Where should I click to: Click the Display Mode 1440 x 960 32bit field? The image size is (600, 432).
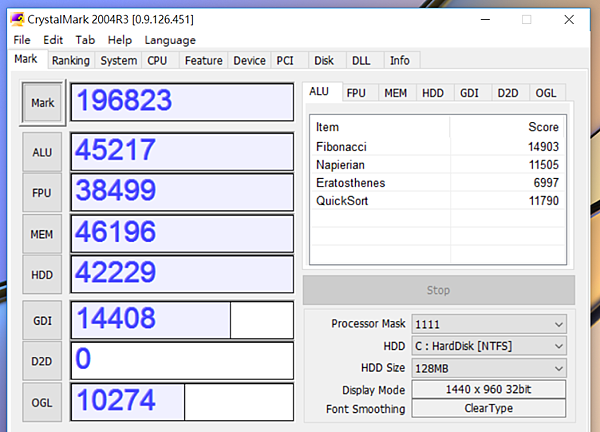click(x=489, y=389)
